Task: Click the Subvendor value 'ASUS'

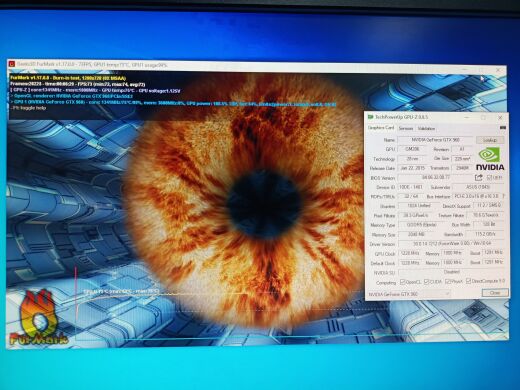Action: (478, 187)
